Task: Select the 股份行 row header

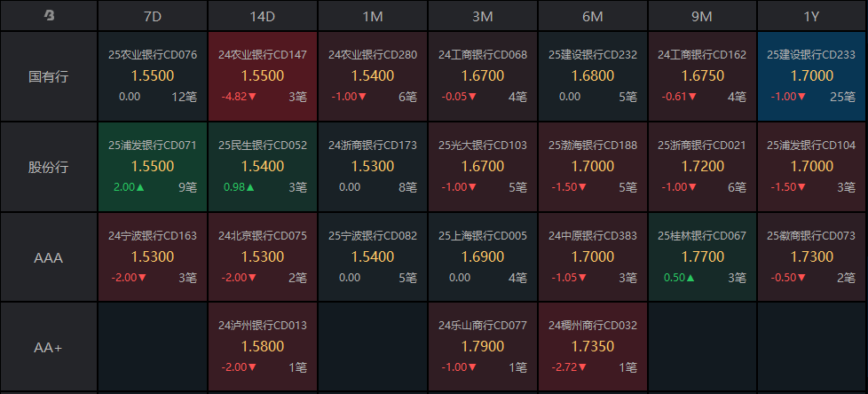Action: pyautogui.click(x=48, y=167)
